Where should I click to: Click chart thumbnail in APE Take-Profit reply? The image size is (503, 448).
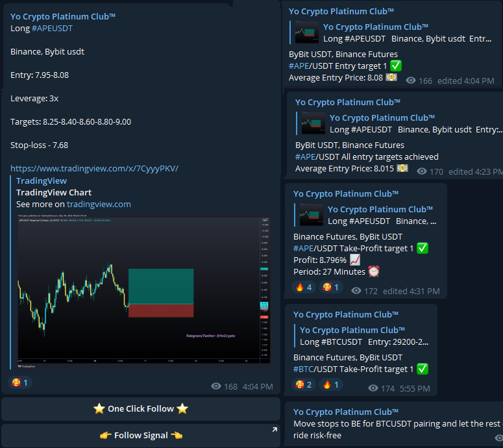point(312,215)
